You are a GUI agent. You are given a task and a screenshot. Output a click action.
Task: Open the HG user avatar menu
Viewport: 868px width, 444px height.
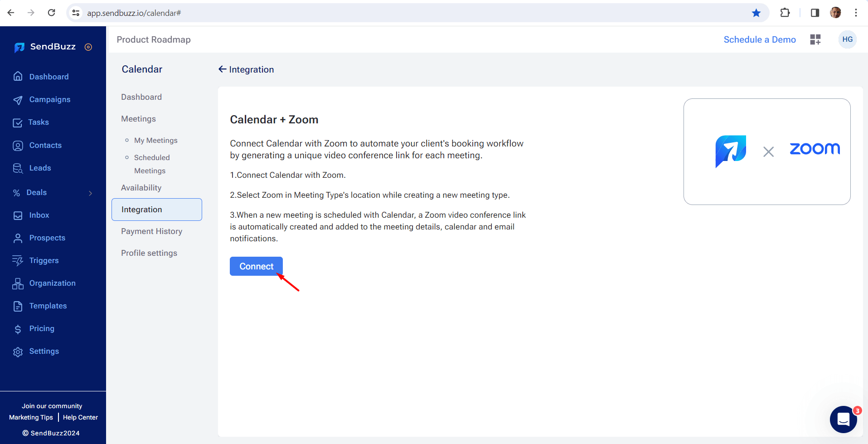coord(847,39)
